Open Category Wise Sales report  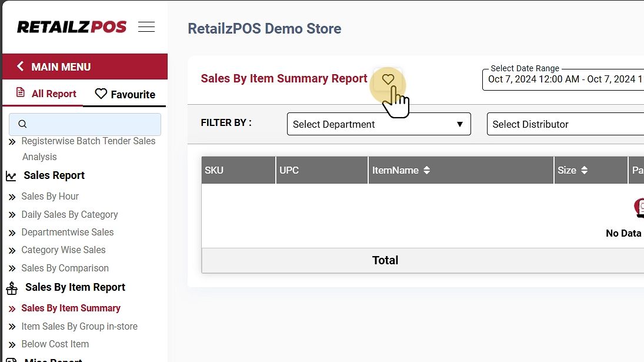[64, 250]
